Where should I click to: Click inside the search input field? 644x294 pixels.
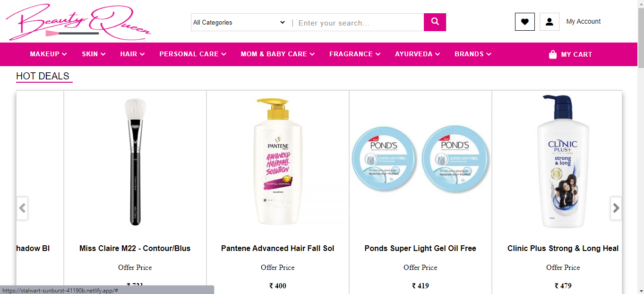[x=358, y=22]
